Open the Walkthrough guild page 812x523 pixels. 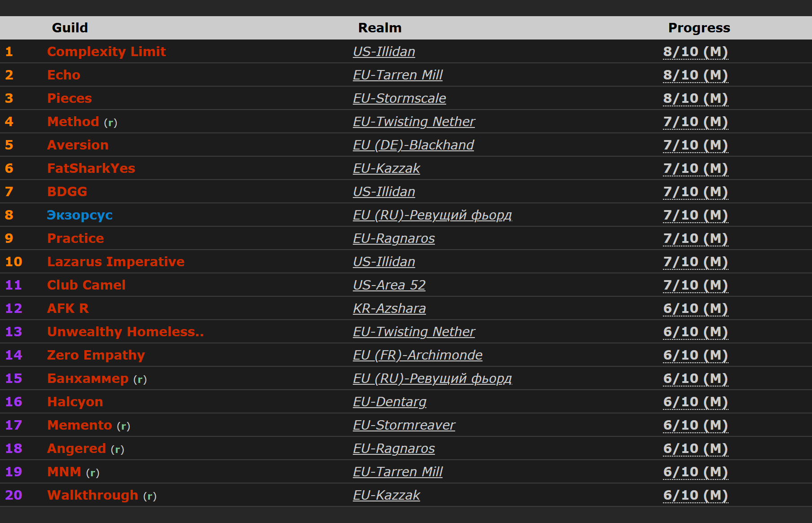92,495
